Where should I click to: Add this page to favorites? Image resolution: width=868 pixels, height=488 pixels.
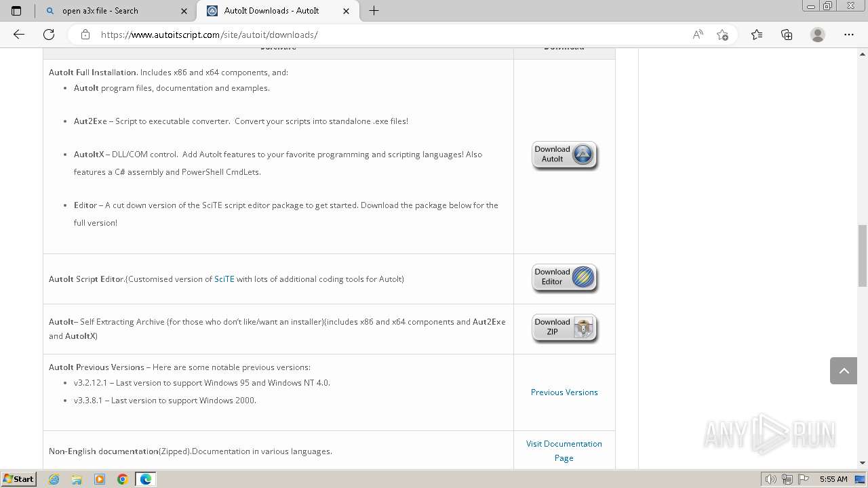pos(722,35)
